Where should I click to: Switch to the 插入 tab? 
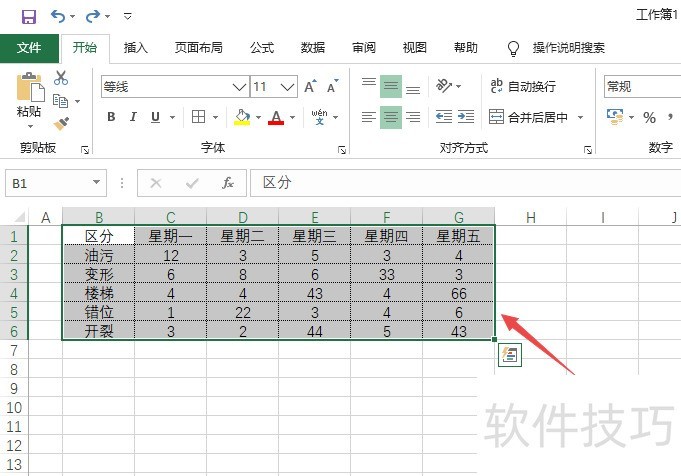click(136, 47)
